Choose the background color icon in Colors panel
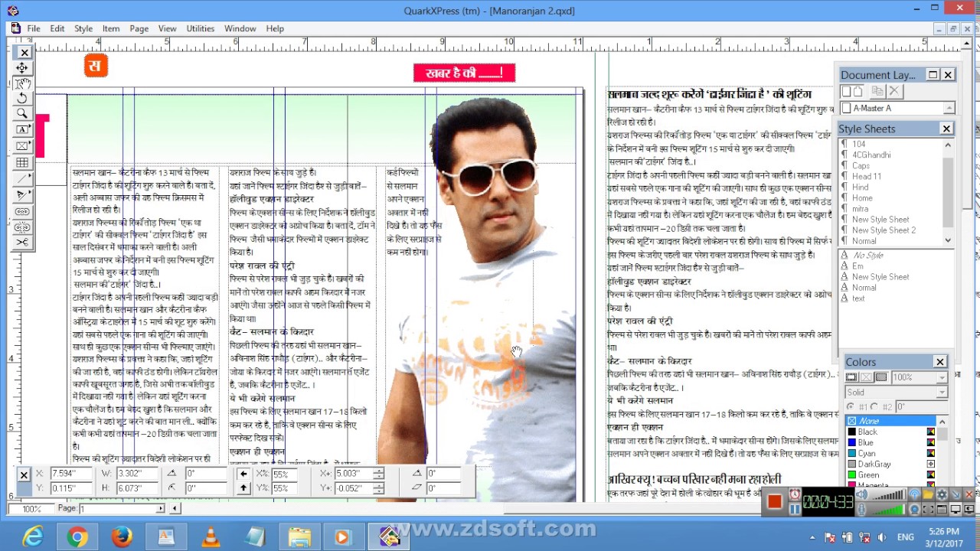 coord(881,377)
